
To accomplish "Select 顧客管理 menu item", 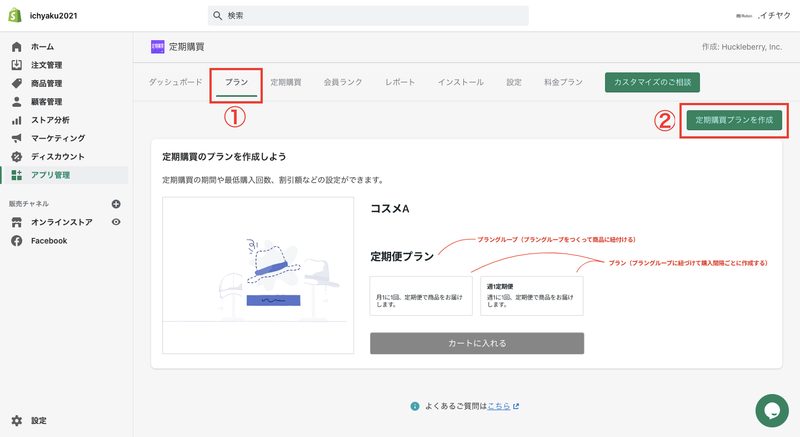I will tap(46, 102).
